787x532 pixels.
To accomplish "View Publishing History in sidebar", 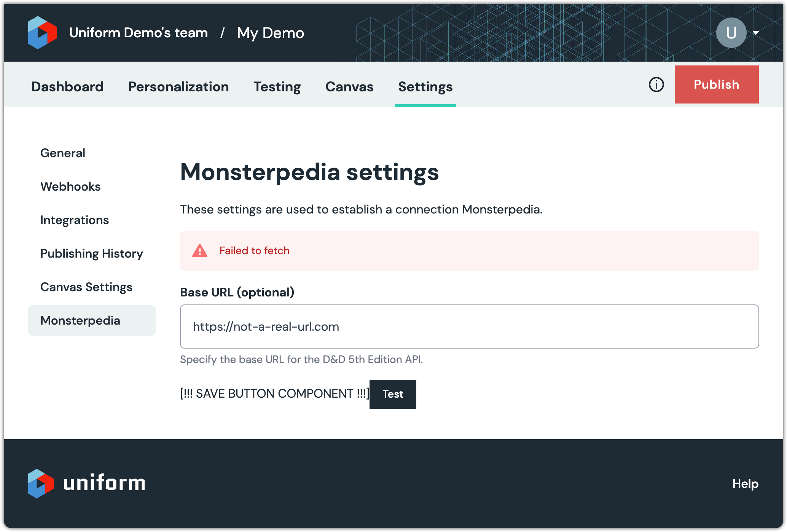I will [92, 253].
